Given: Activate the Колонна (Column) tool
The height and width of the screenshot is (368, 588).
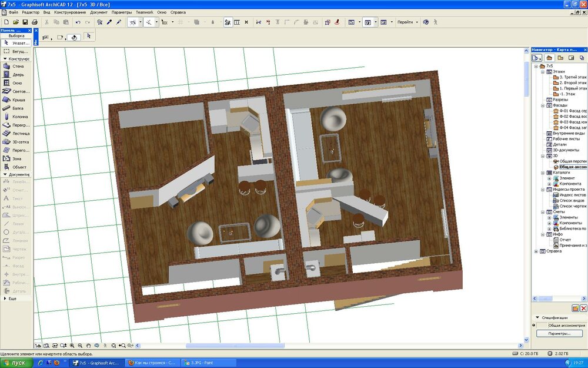Looking at the screenshot, I should (16, 117).
